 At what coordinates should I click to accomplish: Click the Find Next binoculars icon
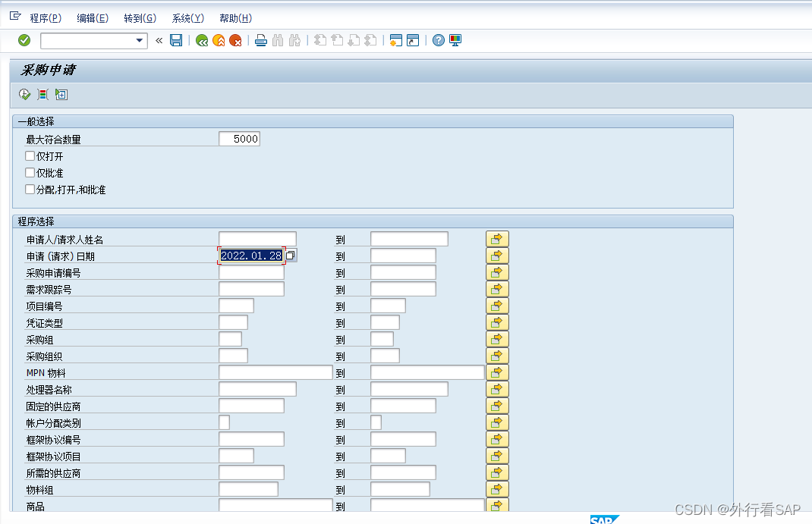[294, 40]
